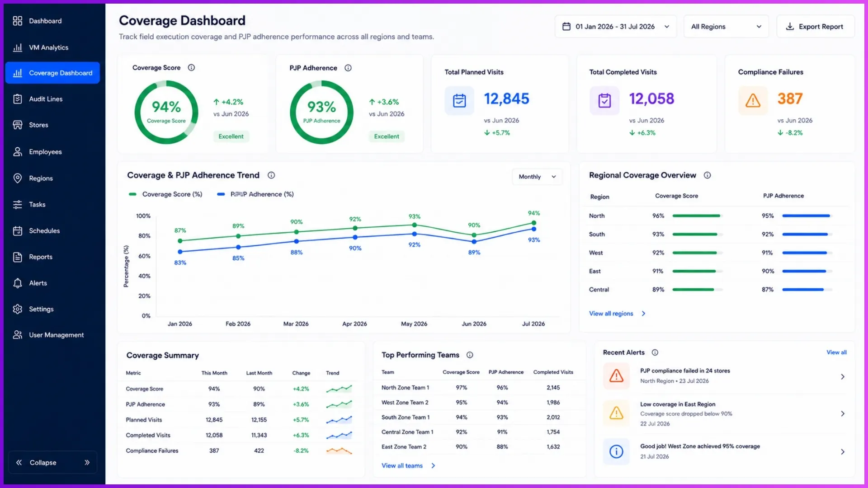Open Employees menu item
The height and width of the screenshot is (488, 868).
click(x=52, y=152)
